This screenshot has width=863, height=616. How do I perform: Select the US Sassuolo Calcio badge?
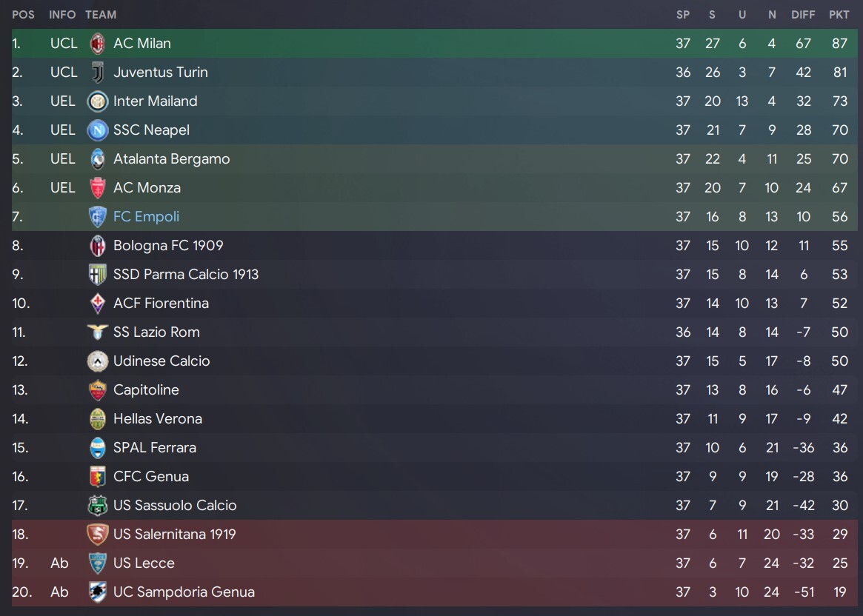coord(98,506)
